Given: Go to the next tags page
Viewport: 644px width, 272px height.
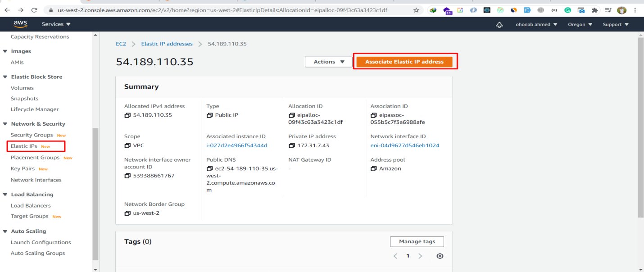Looking at the screenshot, I should click(420, 256).
